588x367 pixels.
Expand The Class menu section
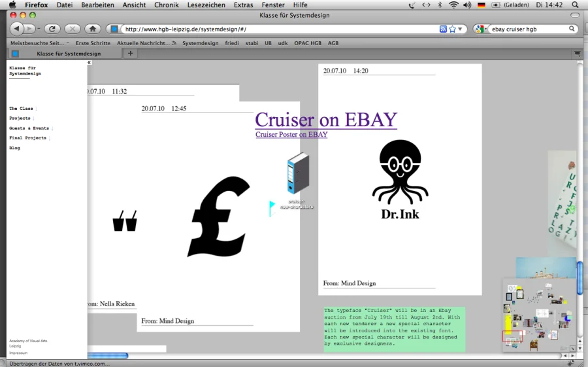(x=22, y=109)
